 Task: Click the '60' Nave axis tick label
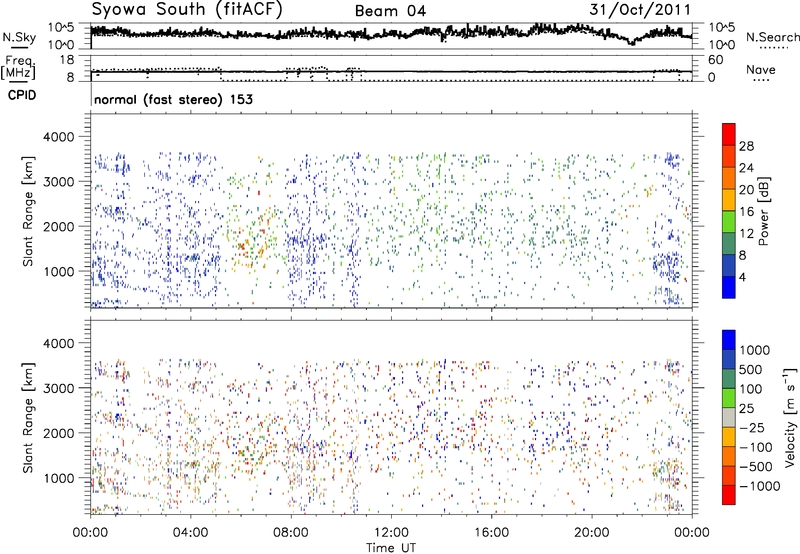[716, 60]
